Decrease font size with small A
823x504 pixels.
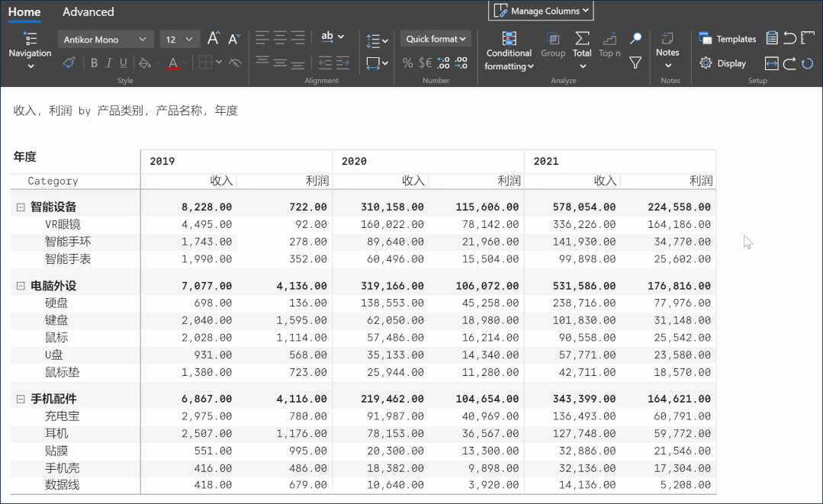(234, 39)
